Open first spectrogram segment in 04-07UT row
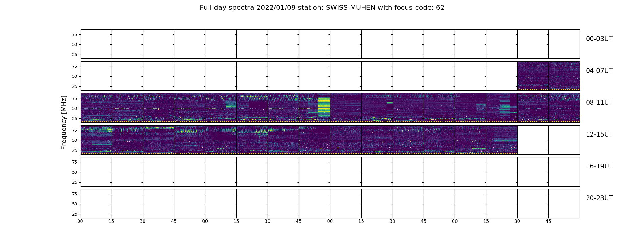The width and height of the screenshot is (644, 245). (533, 76)
